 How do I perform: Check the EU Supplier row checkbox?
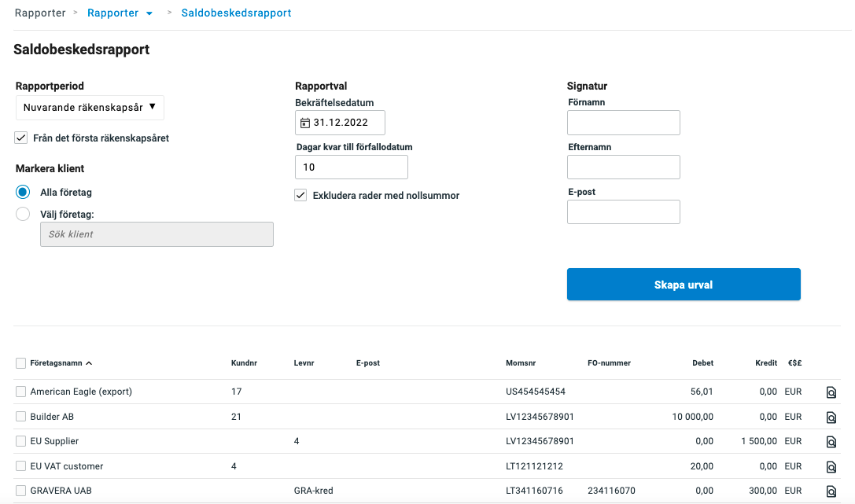click(x=20, y=441)
